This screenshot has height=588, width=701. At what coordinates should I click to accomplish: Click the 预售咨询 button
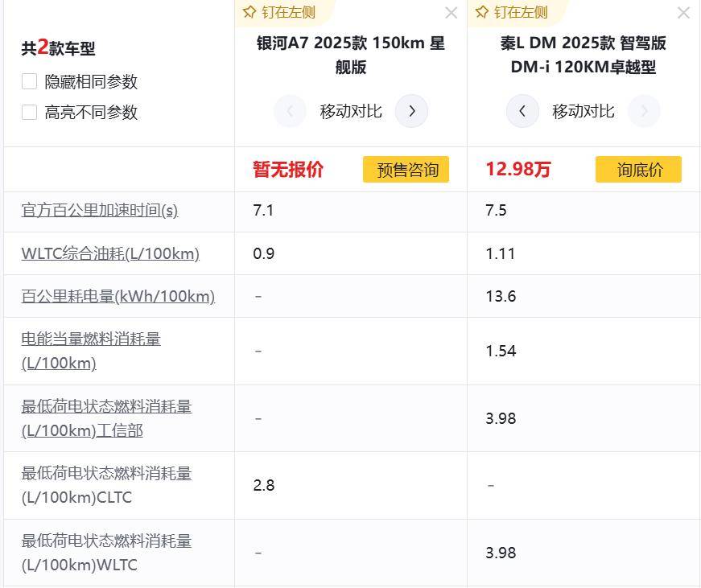click(406, 170)
